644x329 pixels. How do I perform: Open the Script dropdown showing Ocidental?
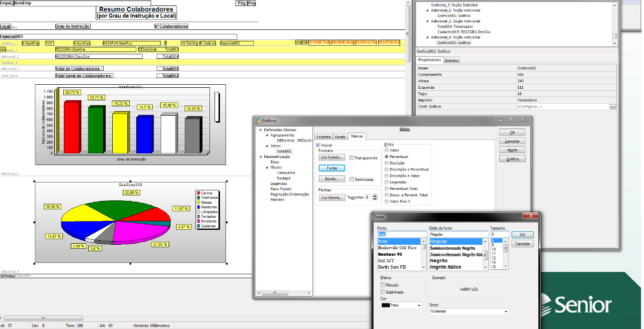click(x=468, y=312)
